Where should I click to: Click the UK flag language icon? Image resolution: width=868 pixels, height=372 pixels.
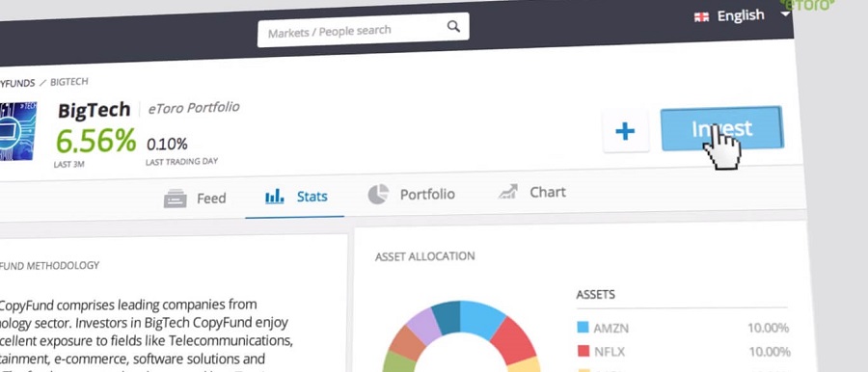701,17
